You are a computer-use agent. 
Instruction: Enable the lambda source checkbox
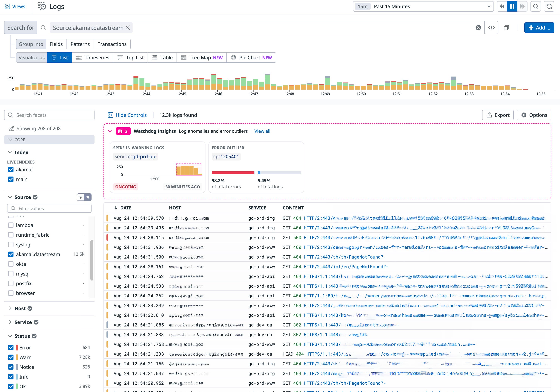11,225
